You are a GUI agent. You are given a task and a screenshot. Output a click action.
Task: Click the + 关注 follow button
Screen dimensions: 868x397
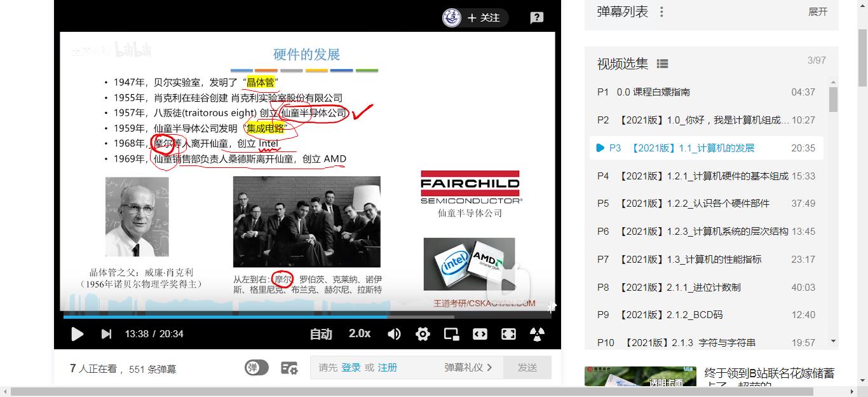[484, 18]
